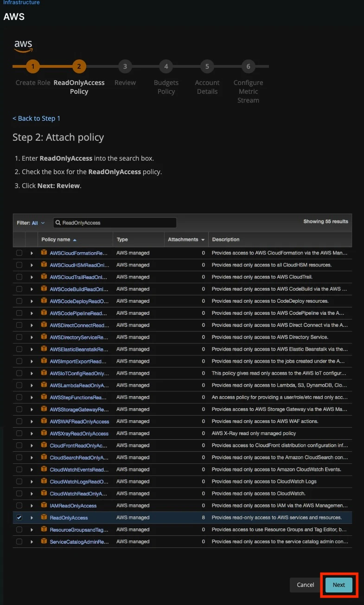Open the ReadOnlyAccess policy name link
The height and width of the screenshot is (605, 364).
(x=69, y=518)
